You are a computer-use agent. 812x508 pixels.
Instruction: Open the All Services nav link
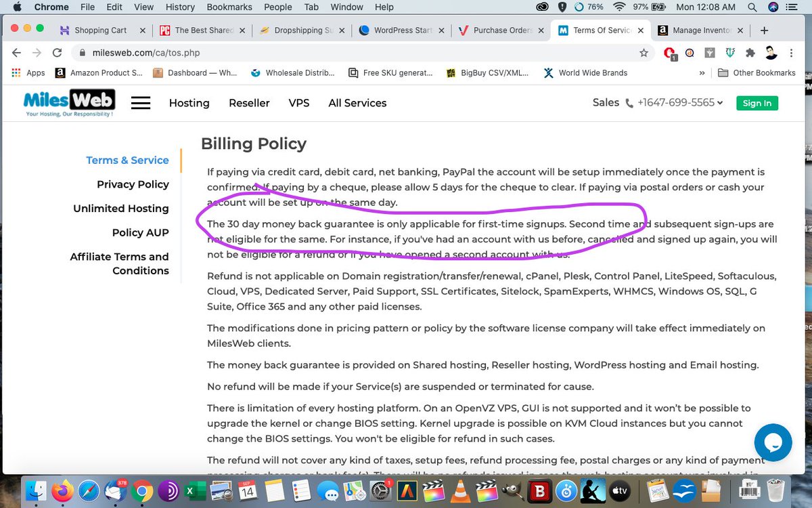click(357, 103)
